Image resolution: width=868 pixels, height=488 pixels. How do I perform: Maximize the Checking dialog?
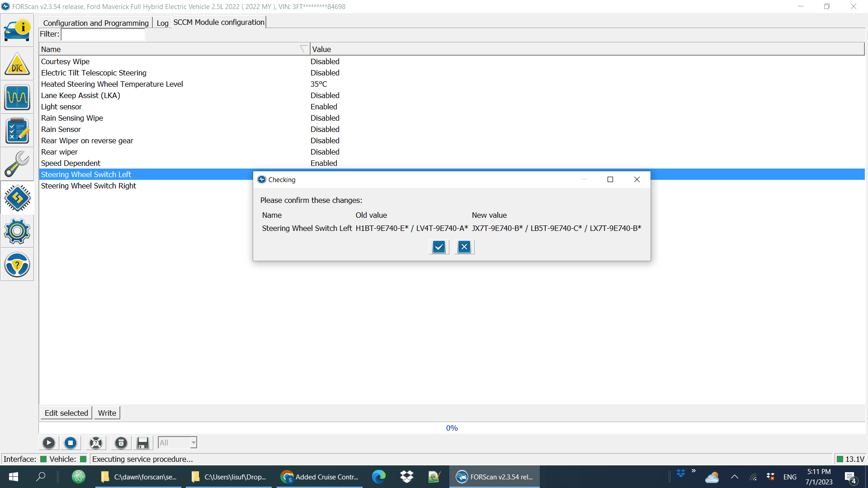[x=610, y=179]
